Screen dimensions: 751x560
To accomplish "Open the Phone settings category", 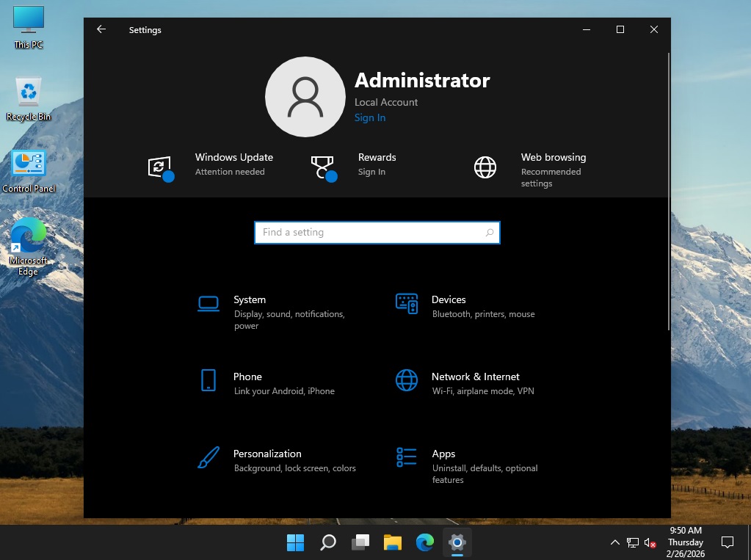I will [247, 377].
